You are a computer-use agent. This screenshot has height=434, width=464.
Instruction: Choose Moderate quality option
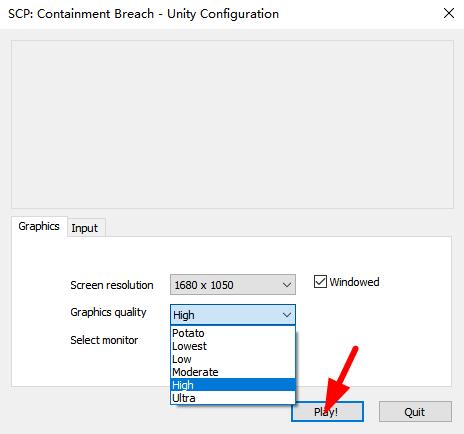click(x=233, y=372)
